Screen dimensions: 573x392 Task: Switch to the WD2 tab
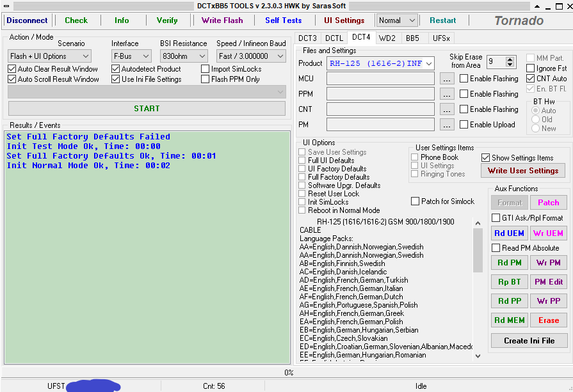[x=387, y=38]
